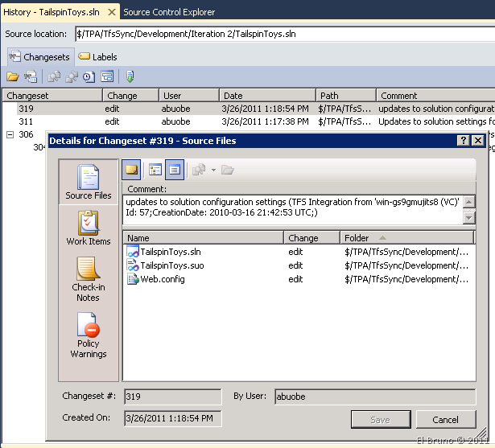Collapse the changeset 306 tree node

[x=10, y=135]
